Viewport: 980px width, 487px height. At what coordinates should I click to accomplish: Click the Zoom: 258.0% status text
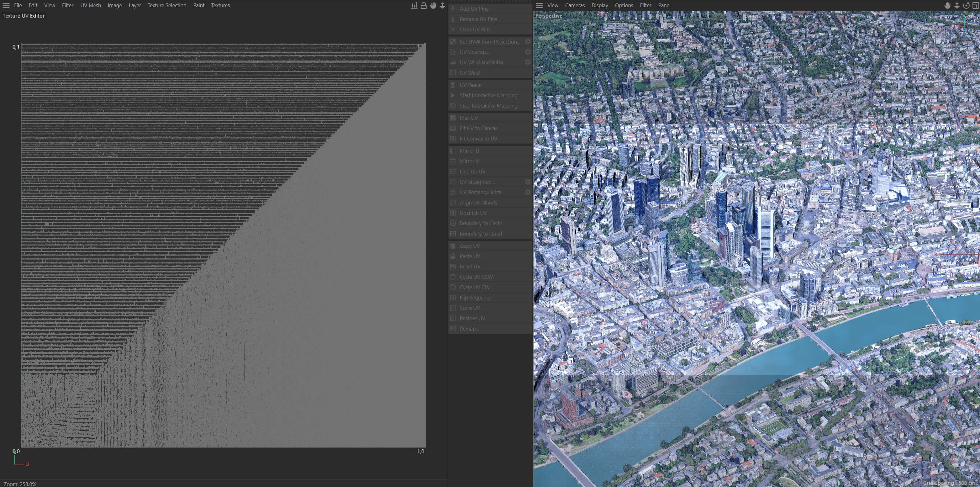pos(20,484)
